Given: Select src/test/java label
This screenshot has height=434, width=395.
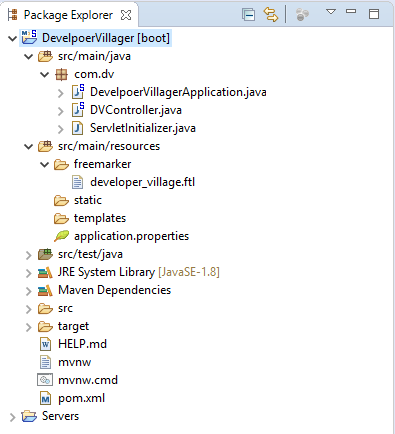Looking at the screenshot, I should pos(90,254).
